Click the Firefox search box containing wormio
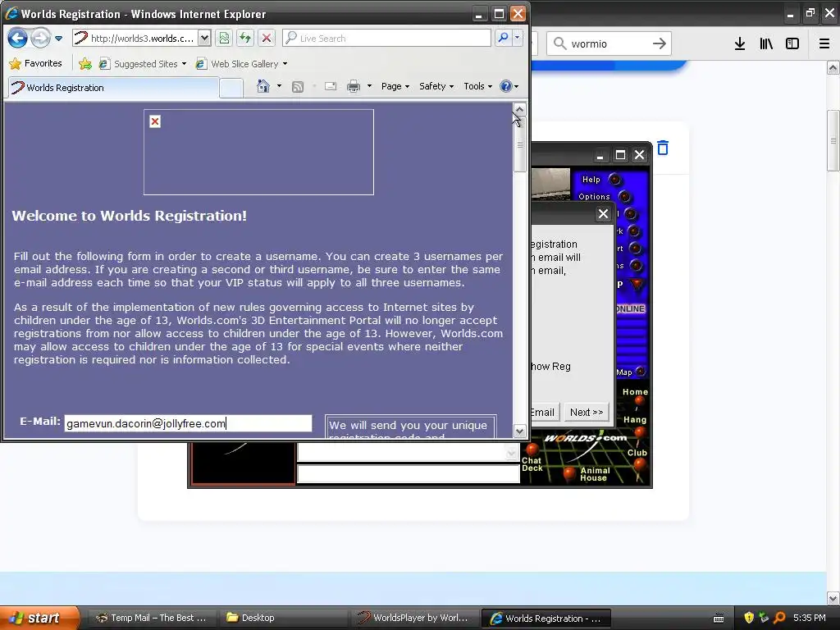This screenshot has height=630, width=840. pos(609,43)
